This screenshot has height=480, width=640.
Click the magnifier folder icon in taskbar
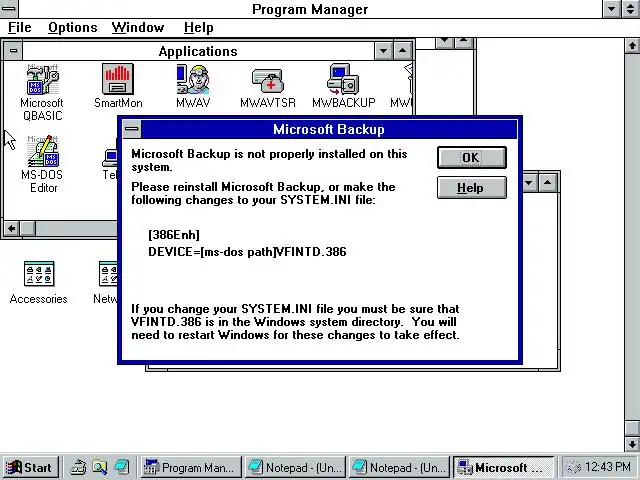100,467
